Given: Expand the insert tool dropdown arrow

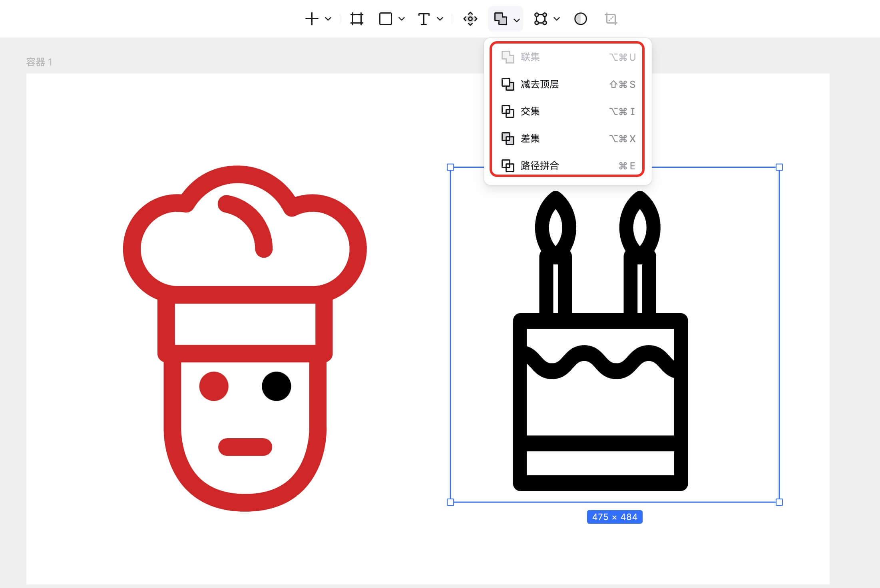Looking at the screenshot, I should point(328,19).
